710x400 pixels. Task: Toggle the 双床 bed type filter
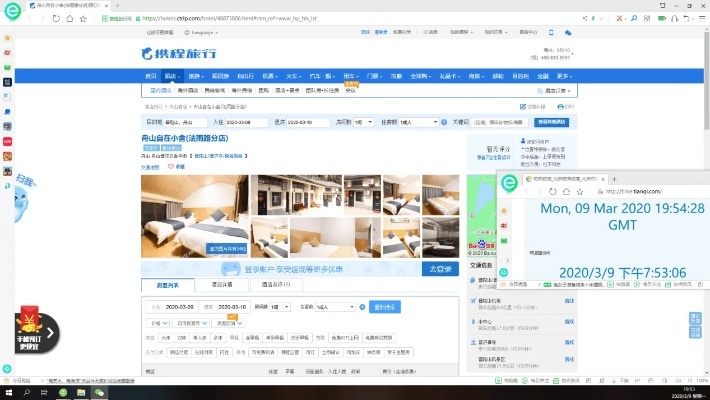pyautogui.click(x=182, y=338)
